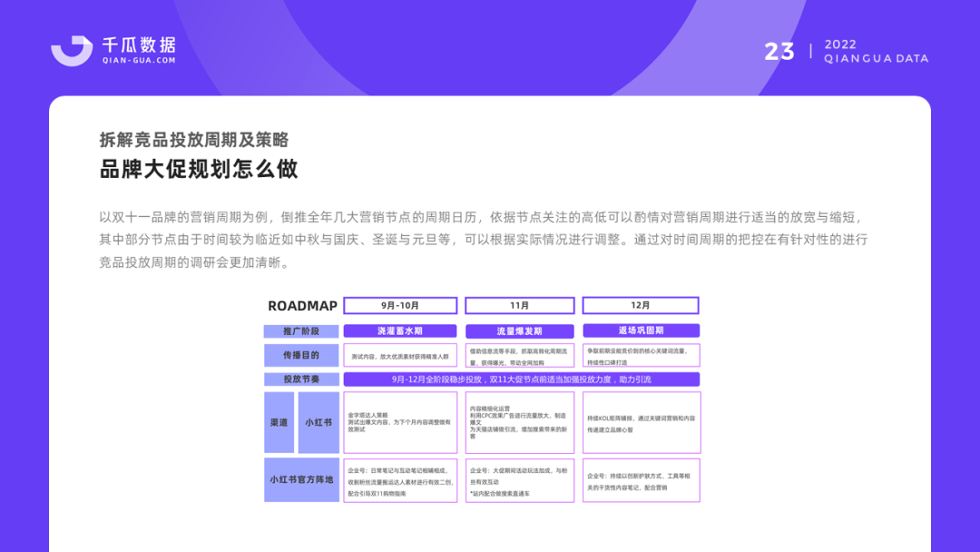This screenshot has height=552, width=980.
Task: Expand the 12月 column header
Action: click(x=642, y=305)
